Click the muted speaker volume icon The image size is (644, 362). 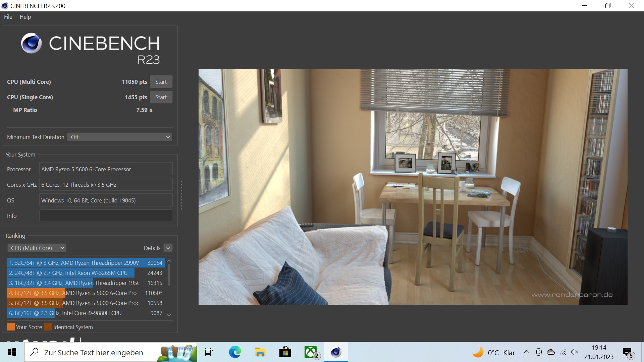tap(575, 352)
